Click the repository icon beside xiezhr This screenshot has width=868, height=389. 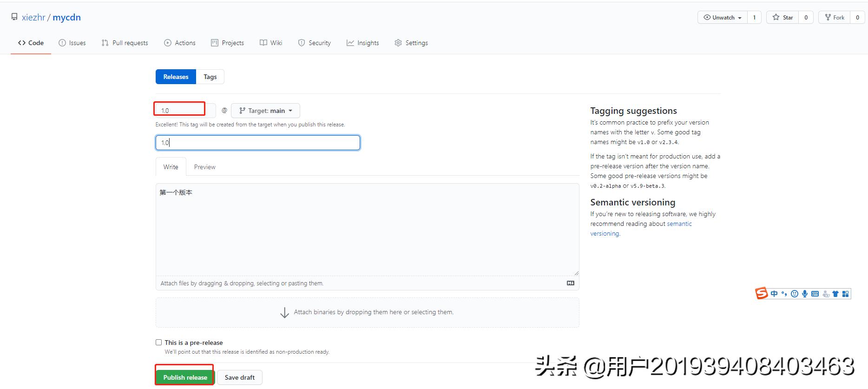(x=14, y=17)
